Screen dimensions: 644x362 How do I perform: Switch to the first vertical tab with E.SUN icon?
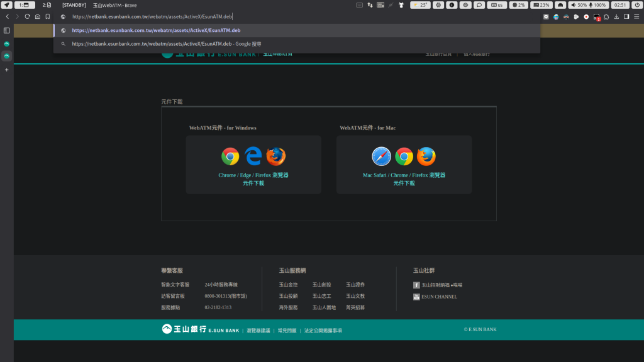pyautogui.click(x=6, y=43)
